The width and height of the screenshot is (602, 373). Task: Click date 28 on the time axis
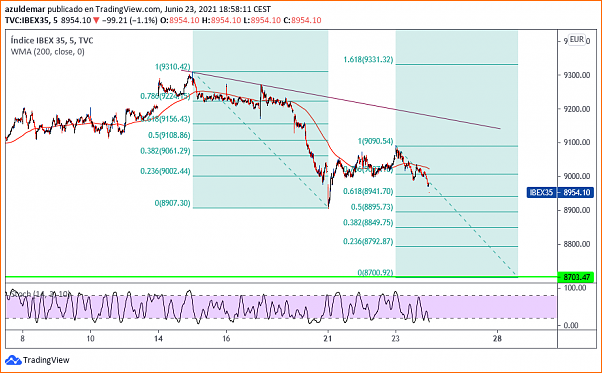[x=497, y=338]
